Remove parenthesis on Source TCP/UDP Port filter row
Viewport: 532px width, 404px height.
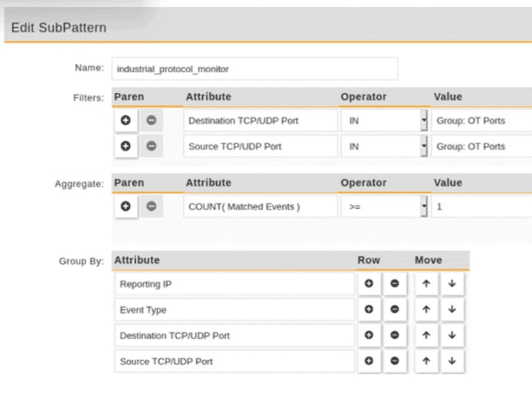point(151,146)
